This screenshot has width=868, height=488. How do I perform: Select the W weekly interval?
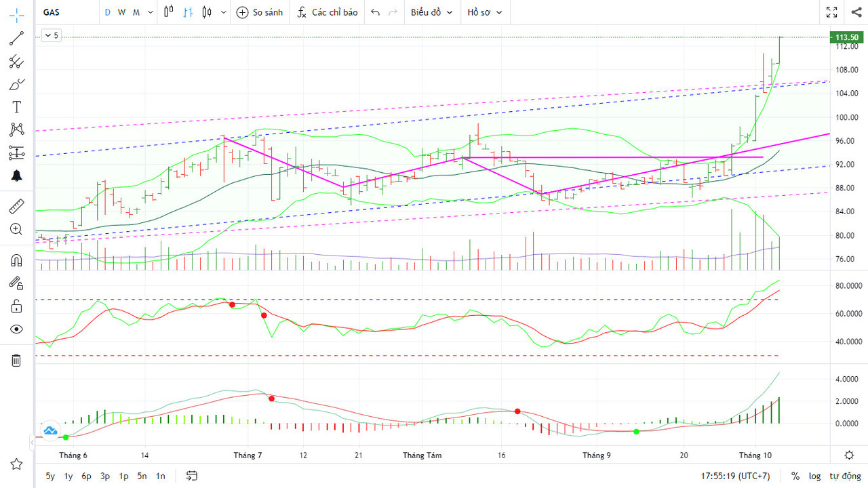coord(121,12)
